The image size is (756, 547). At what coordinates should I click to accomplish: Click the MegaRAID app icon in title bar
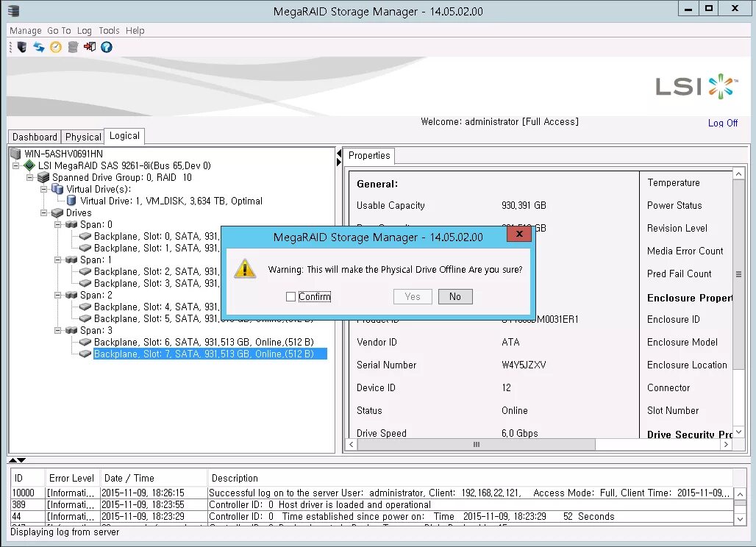[13, 10]
